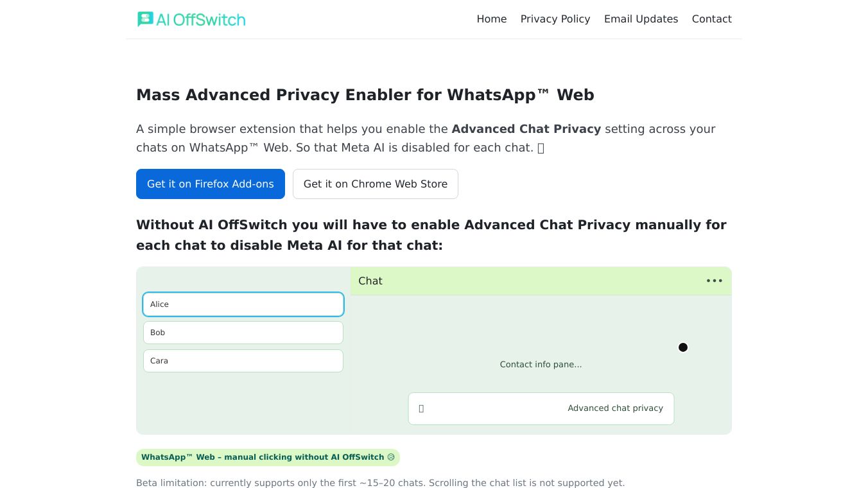Click the AI OffSwitch logo icon

point(145,19)
